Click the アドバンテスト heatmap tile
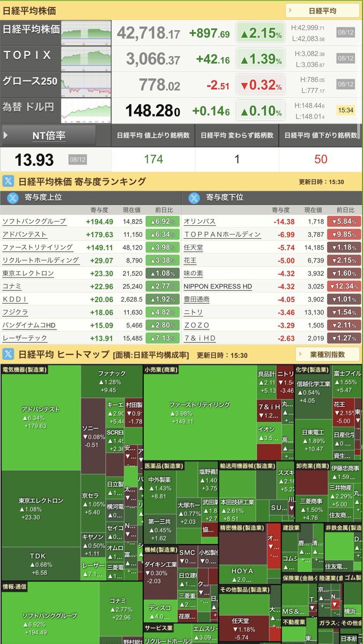Image resolution: width=363 pixels, height=644 pixels. coord(41,417)
